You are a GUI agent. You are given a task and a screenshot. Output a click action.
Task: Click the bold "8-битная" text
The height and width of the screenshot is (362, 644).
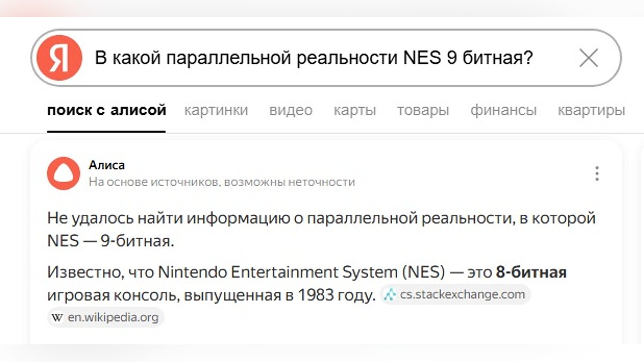(531, 272)
